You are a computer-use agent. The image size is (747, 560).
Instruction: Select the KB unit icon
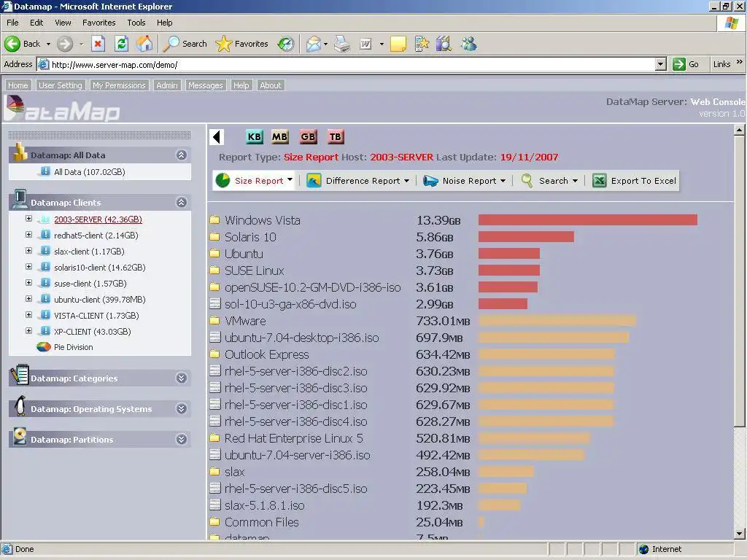pyautogui.click(x=254, y=136)
